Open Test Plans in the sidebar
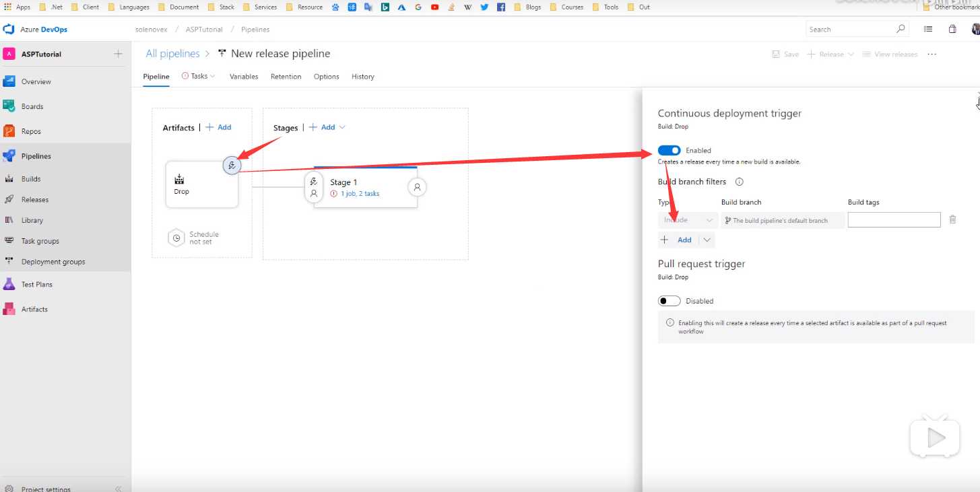This screenshot has height=492, width=980. 36,285
